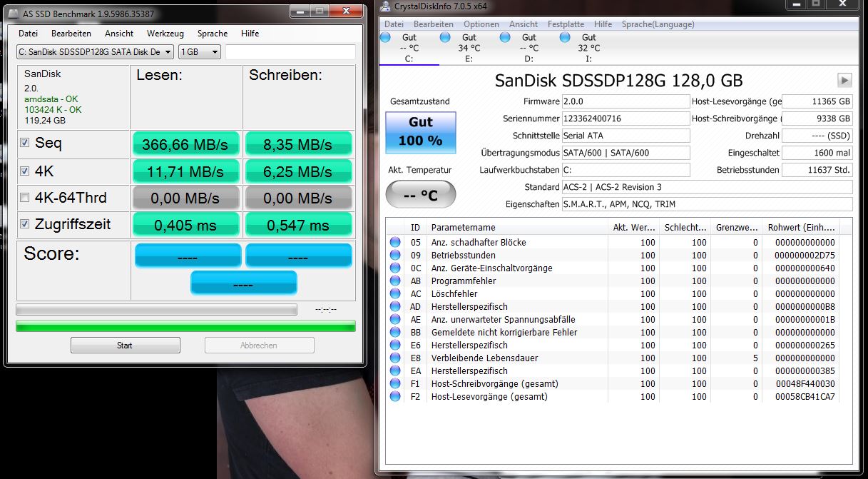Click status icon for Löschfehler row

(x=395, y=293)
